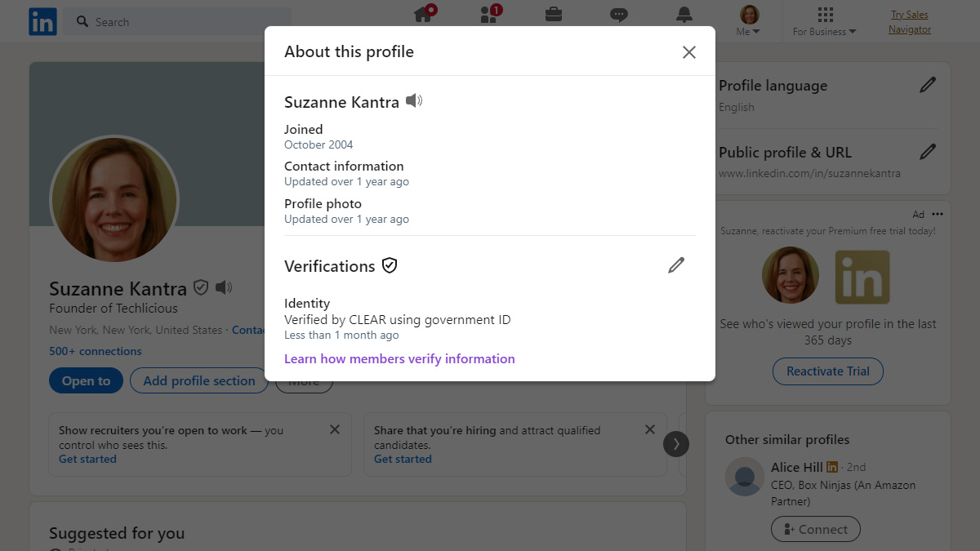The width and height of the screenshot is (980, 551).
Task: Open the My Network icon
Action: coord(488,14)
